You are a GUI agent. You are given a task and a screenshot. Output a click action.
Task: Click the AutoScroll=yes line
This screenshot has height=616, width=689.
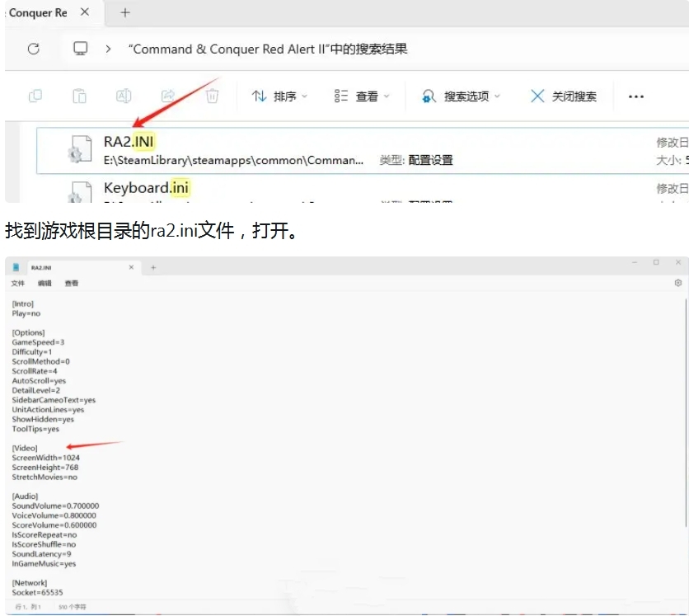[x=39, y=381]
